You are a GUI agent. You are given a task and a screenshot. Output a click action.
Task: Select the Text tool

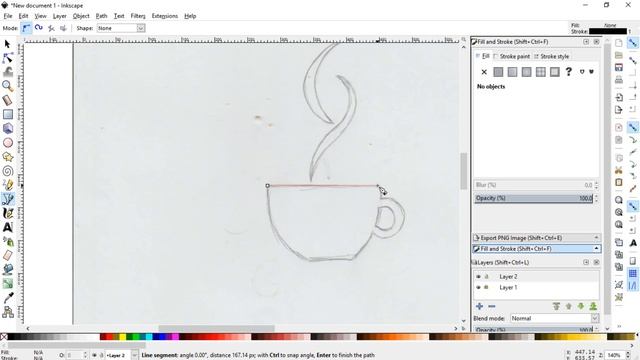7,227
